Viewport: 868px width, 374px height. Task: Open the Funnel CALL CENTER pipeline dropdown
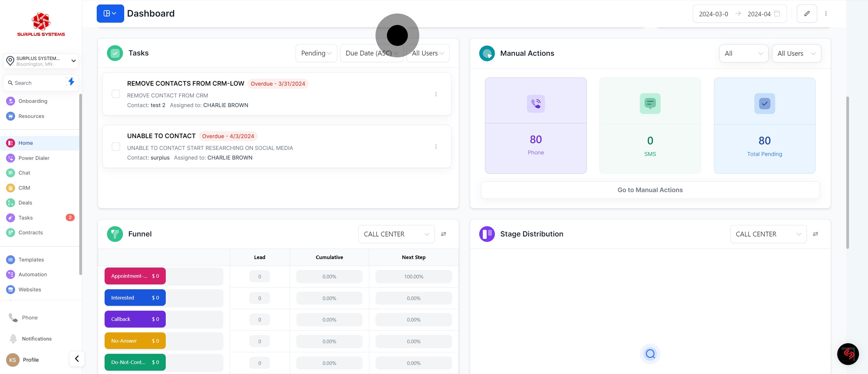396,234
